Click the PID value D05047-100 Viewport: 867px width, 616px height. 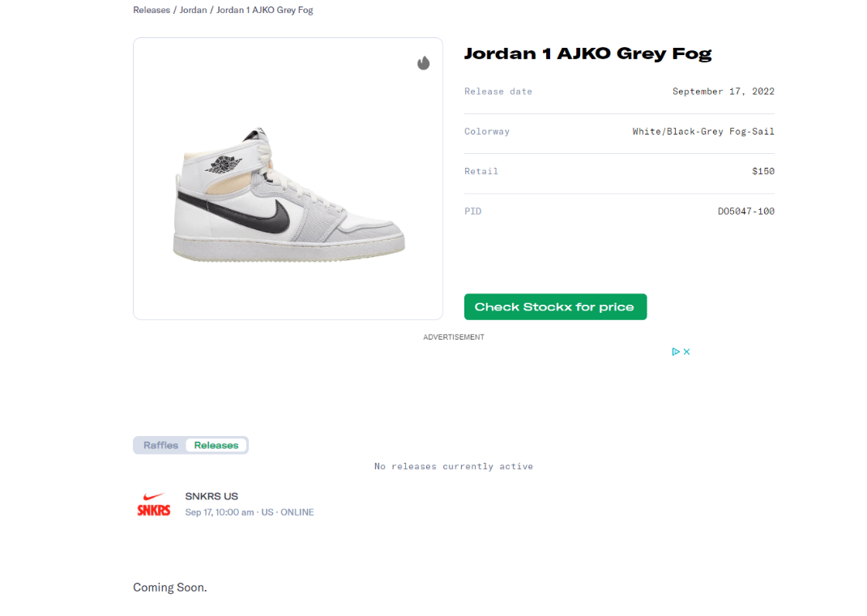point(745,211)
